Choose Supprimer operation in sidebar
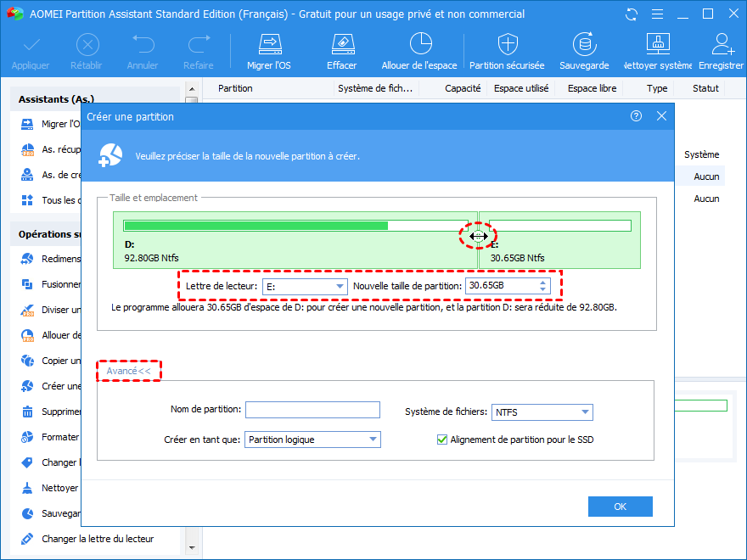 tap(51, 412)
